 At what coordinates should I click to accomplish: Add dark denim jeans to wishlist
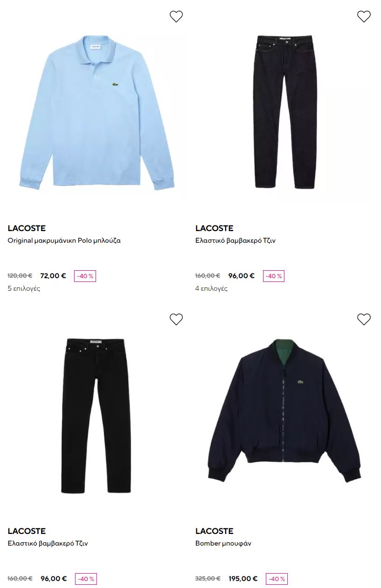364,16
